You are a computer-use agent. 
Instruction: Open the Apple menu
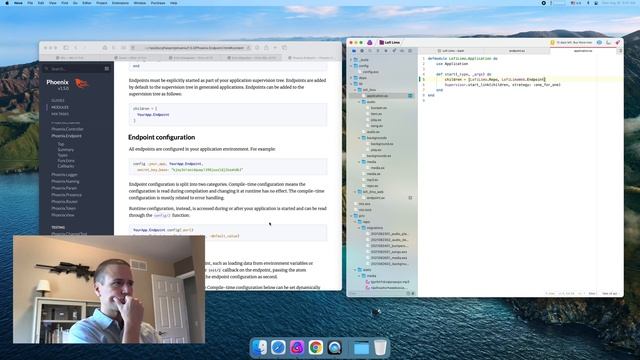(x=7, y=3)
